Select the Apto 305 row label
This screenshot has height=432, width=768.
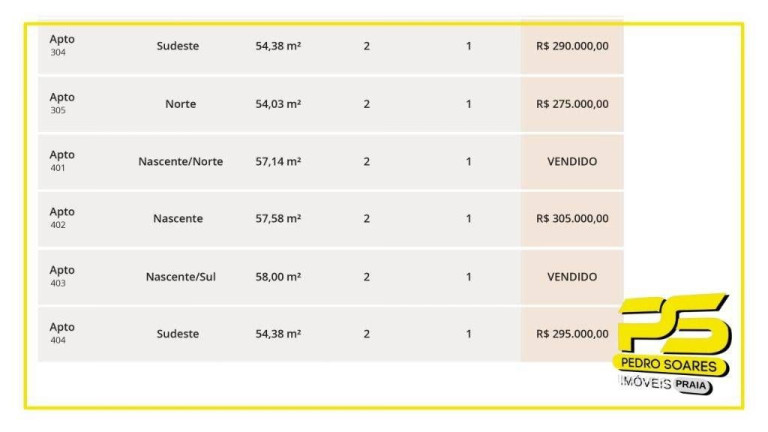[62, 103]
